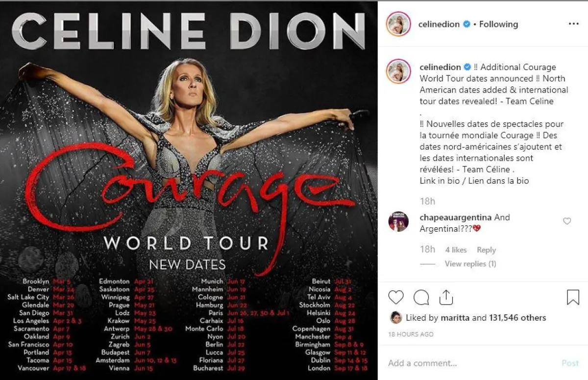Image resolution: width=588 pixels, height=380 pixels.
Task: Expand View replies (1) under comment
Action: [x=470, y=263]
